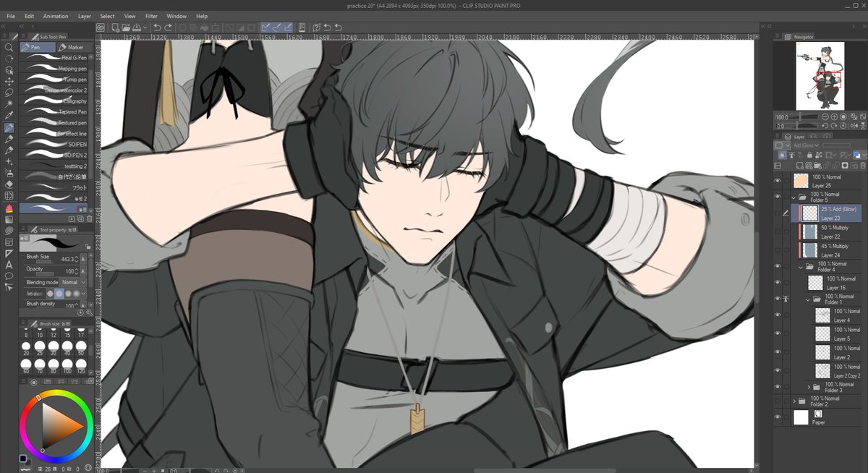Click the Help question mark icon in command bar
Viewport: 868px width, 473px height.
[317, 27]
